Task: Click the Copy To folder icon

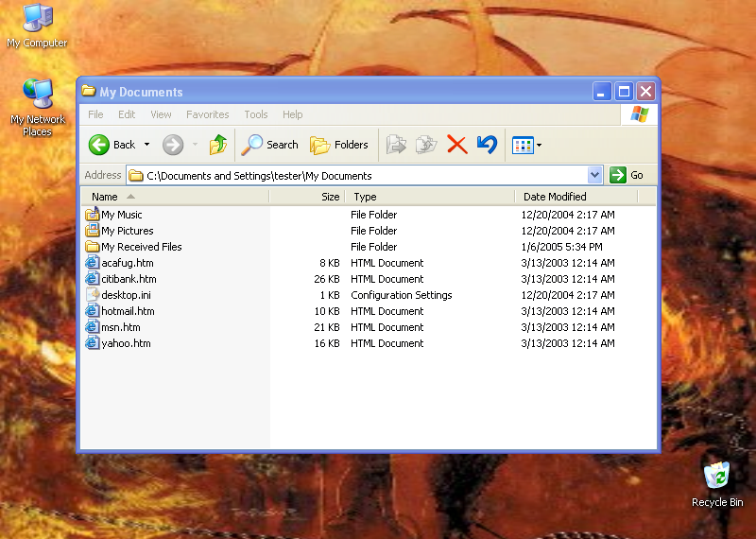Action: tap(426, 145)
